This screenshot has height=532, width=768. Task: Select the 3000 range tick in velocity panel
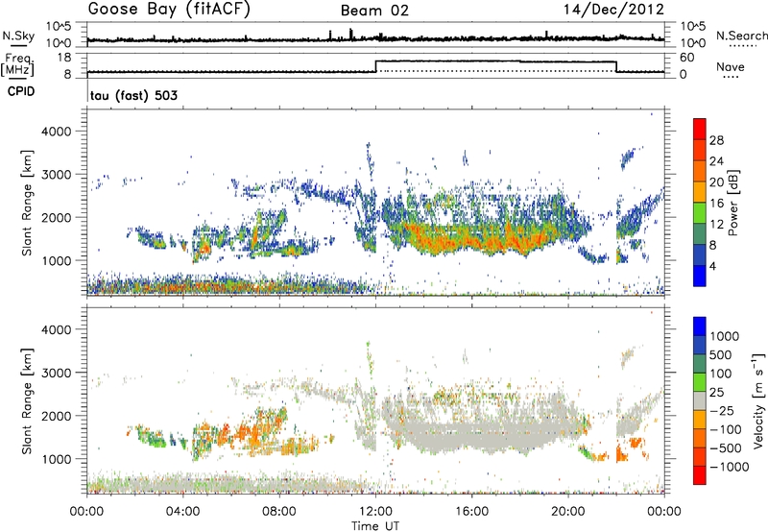click(56, 373)
